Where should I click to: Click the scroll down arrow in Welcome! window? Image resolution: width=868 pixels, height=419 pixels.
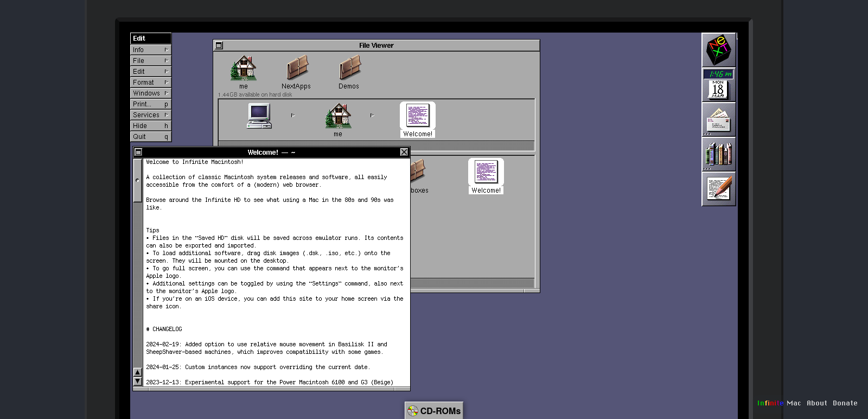tap(137, 381)
